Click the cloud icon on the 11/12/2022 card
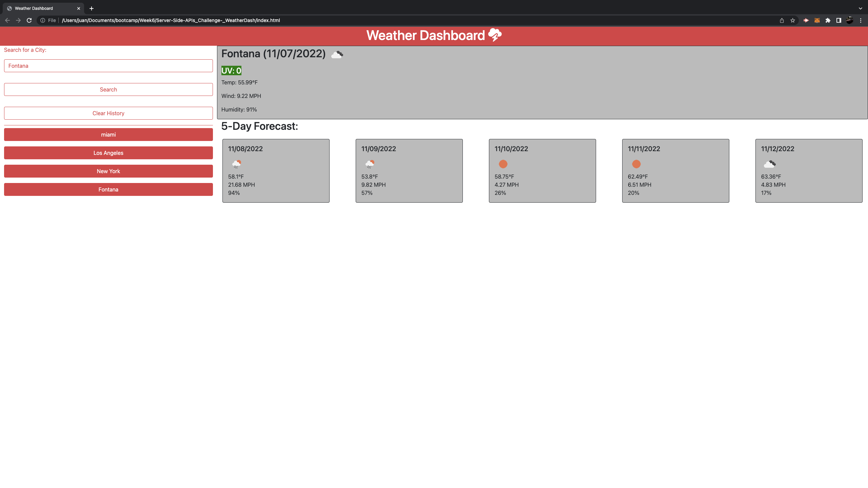The width and height of the screenshot is (868, 488). coord(769,164)
